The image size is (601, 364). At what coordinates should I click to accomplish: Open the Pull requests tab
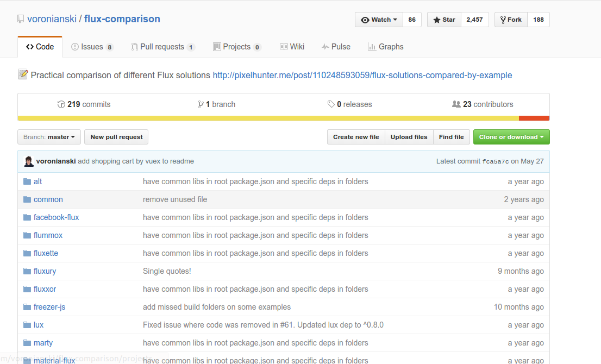pyautogui.click(x=163, y=47)
